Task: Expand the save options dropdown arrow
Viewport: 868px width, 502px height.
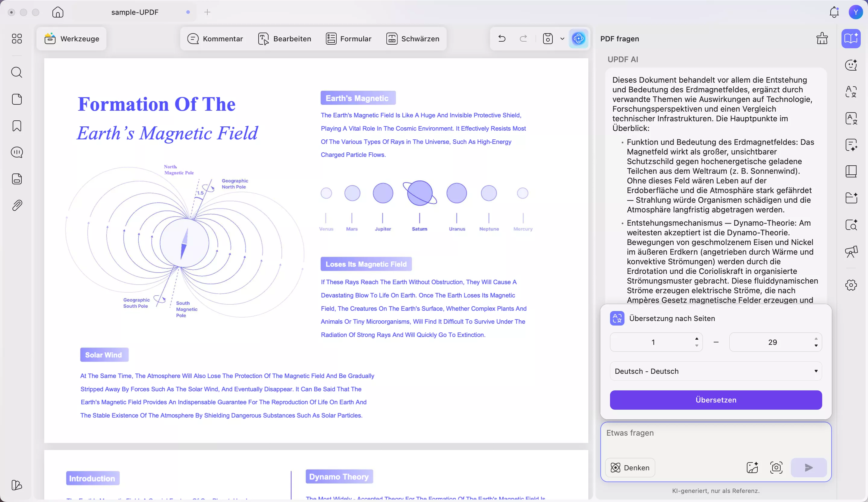Action: (562, 39)
